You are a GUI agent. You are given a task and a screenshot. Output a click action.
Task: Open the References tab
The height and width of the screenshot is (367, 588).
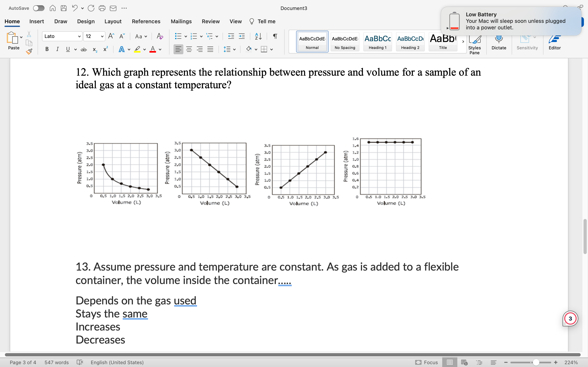pyautogui.click(x=146, y=21)
